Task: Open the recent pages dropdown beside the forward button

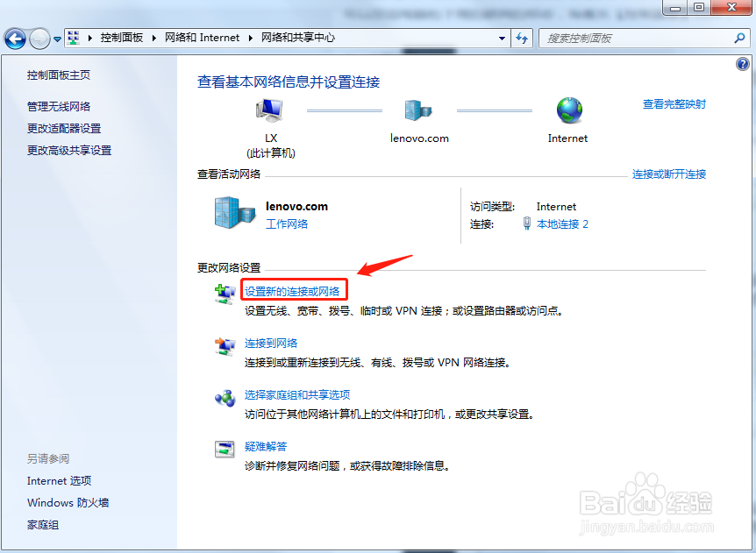Action: click(x=56, y=38)
